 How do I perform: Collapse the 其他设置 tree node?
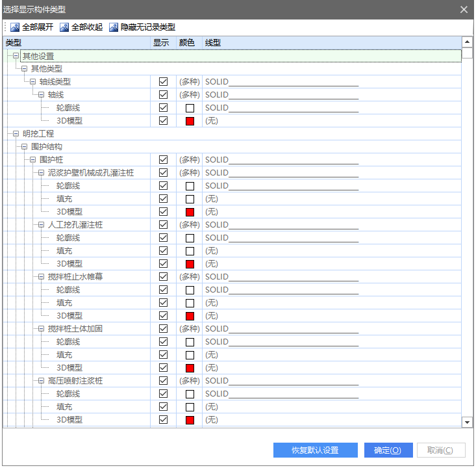pyautogui.click(x=16, y=56)
